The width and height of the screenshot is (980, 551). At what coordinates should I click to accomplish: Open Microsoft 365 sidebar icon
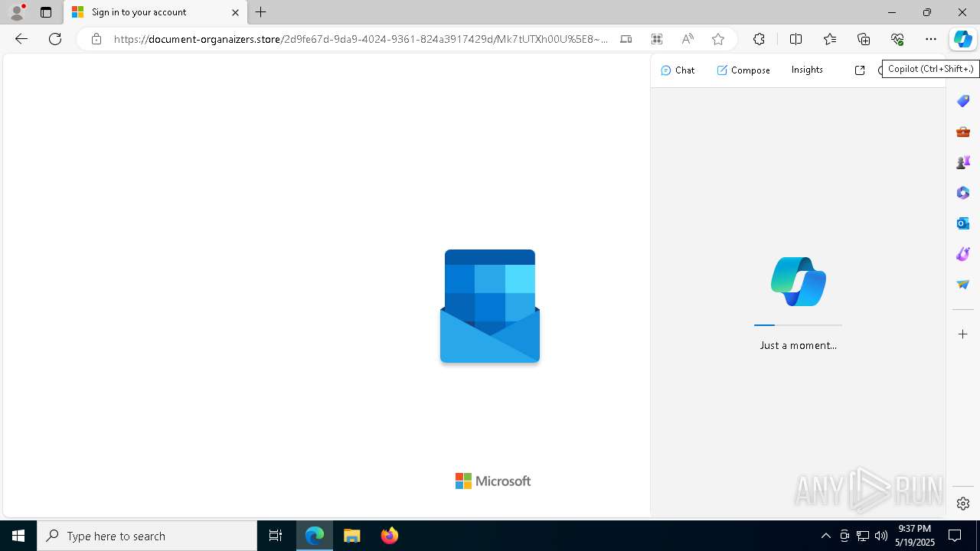[963, 193]
